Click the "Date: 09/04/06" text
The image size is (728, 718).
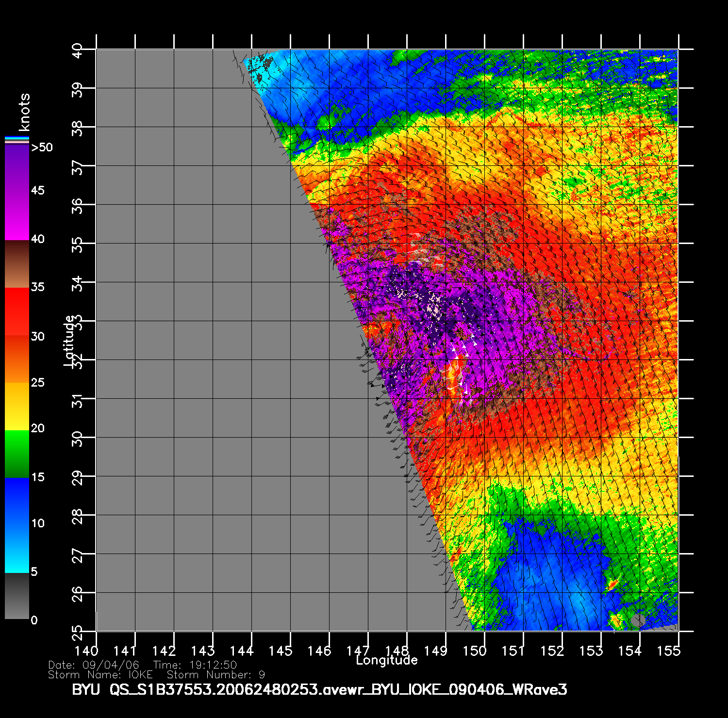pyautogui.click(x=94, y=665)
